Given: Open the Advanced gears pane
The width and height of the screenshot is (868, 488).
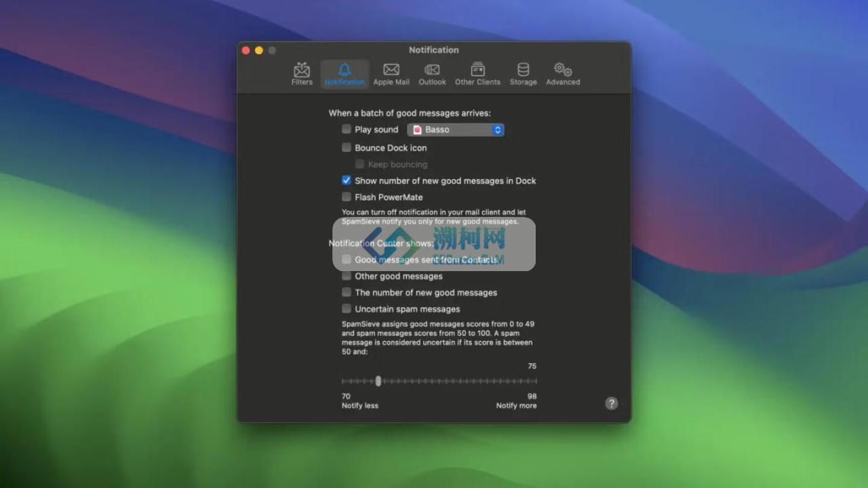Looking at the screenshot, I should tap(563, 74).
